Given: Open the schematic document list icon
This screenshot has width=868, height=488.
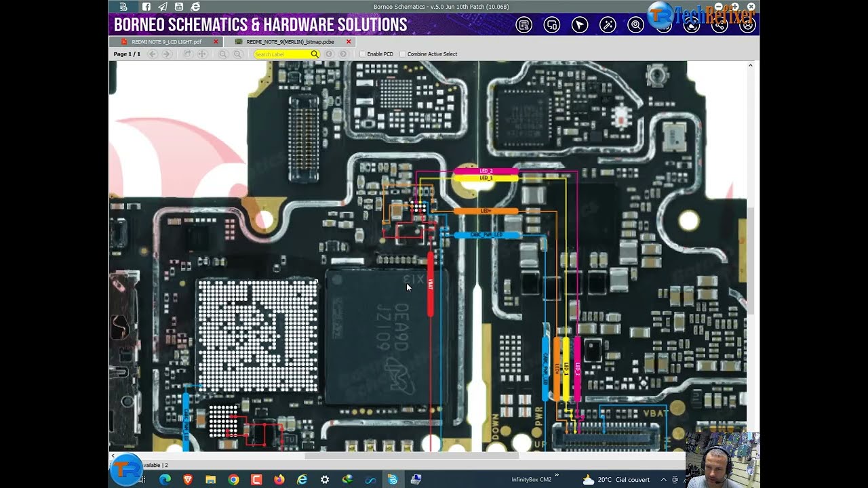Looking at the screenshot, I should 524,25.
